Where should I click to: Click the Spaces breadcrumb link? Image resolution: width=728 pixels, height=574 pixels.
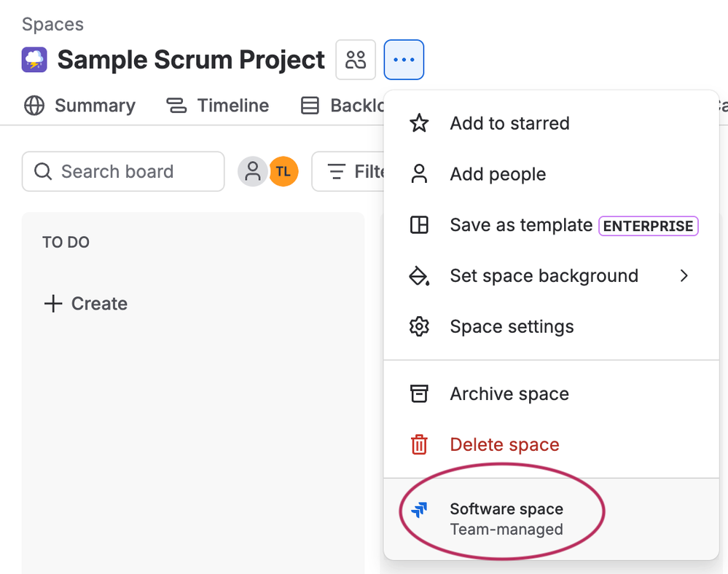coord(52,24)
